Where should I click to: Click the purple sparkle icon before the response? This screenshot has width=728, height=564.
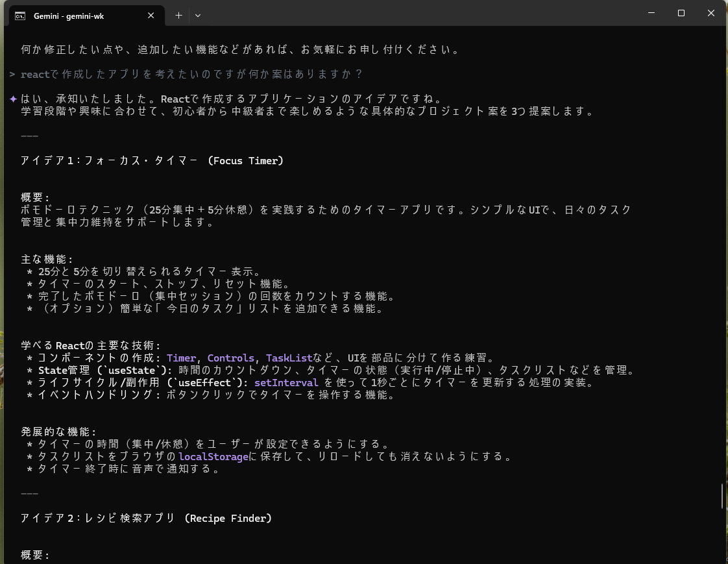pyautogui.click(x=13, y=99)
